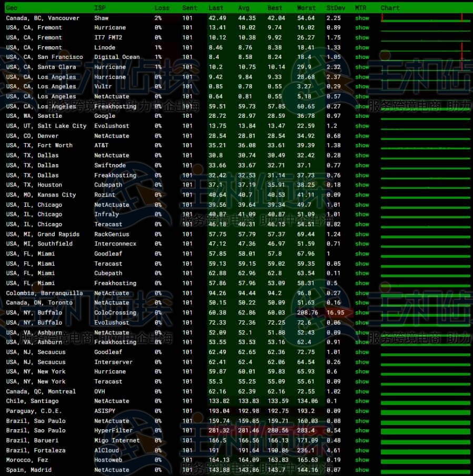The image size is (473, 476).
Task: Click show for Montreal OVH row
Action: coord(362,392)
